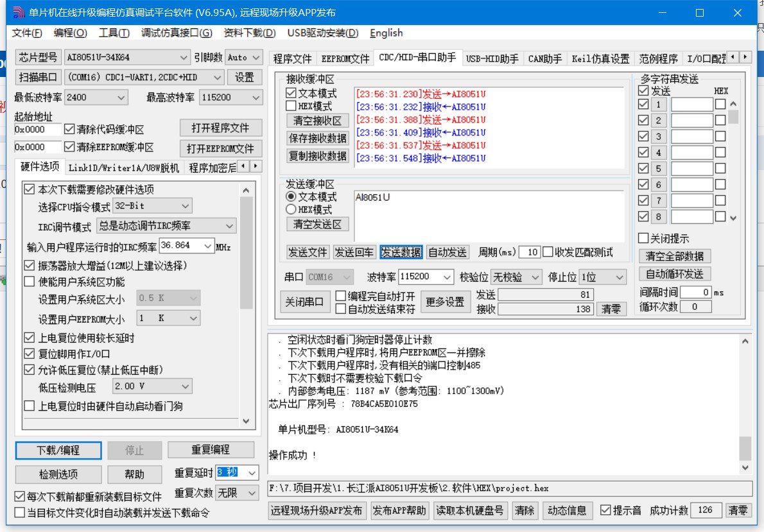Click the app logo icon in title bar

point(19,12)
